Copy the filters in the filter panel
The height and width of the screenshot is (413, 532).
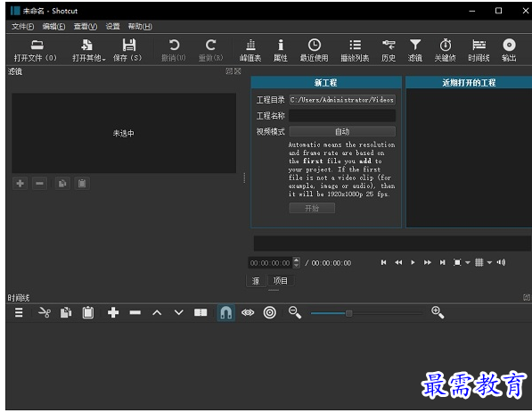(62, 184)
